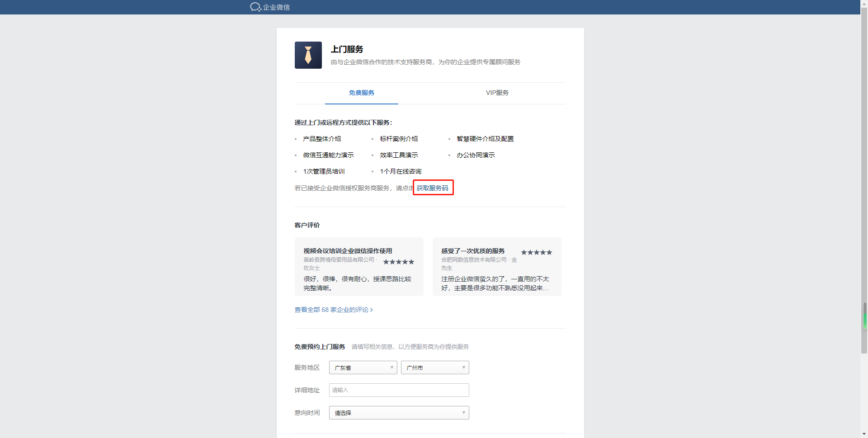
Task: Click star rating on 感受了一次优质的服务 review
Action: coord(537,253)
